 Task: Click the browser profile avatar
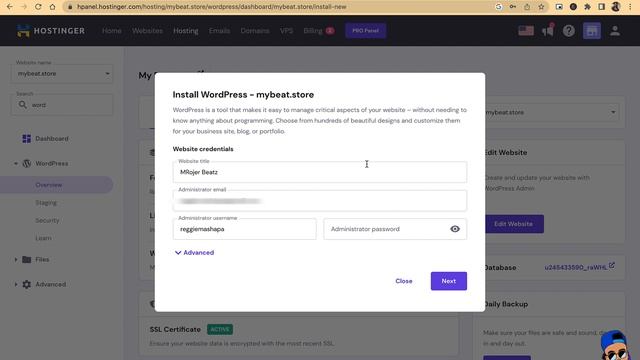click(616, 7)
